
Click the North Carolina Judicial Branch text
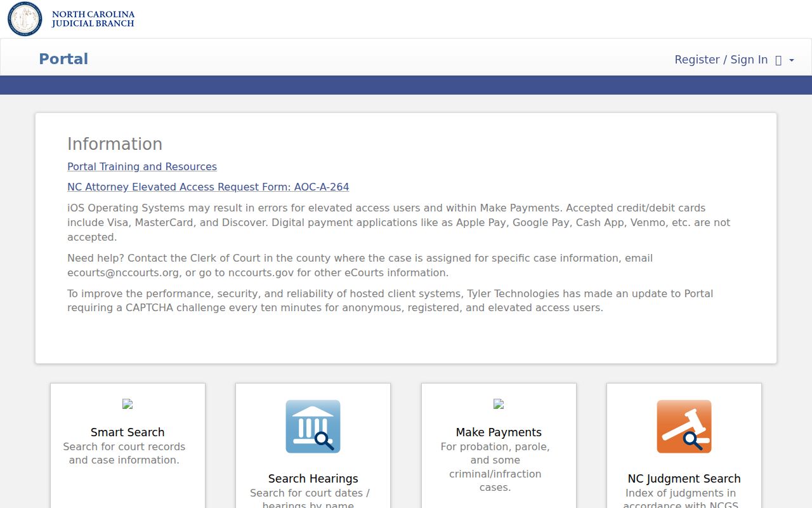[93, 19]
